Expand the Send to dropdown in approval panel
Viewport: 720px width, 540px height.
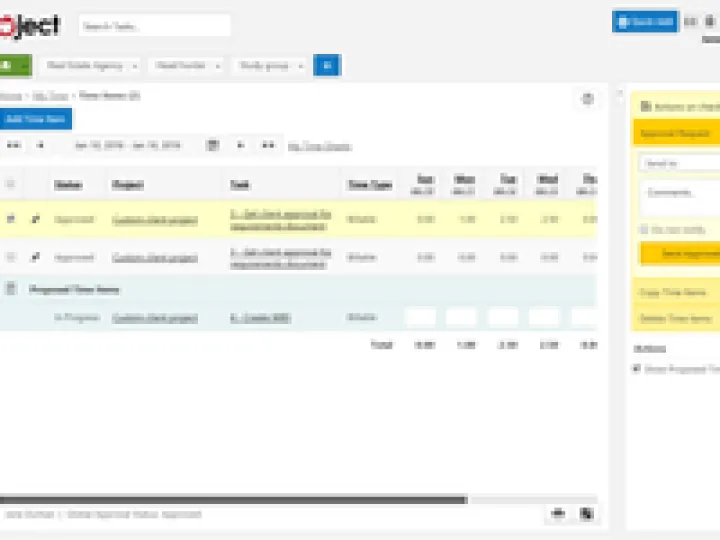pos(680,162)
